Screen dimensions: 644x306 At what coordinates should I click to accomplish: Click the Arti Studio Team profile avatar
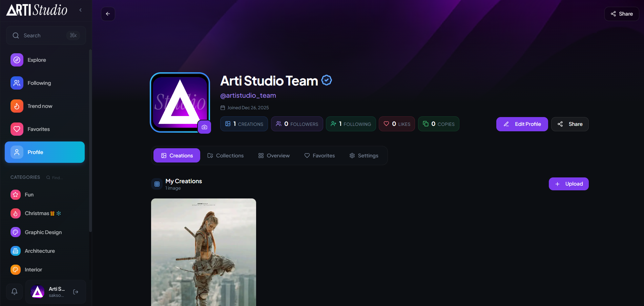click(x=180, y=102)
